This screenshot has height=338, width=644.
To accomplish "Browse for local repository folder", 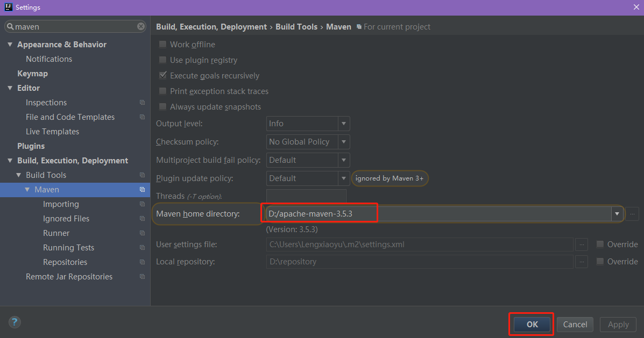I will click(x=581, y=262).
